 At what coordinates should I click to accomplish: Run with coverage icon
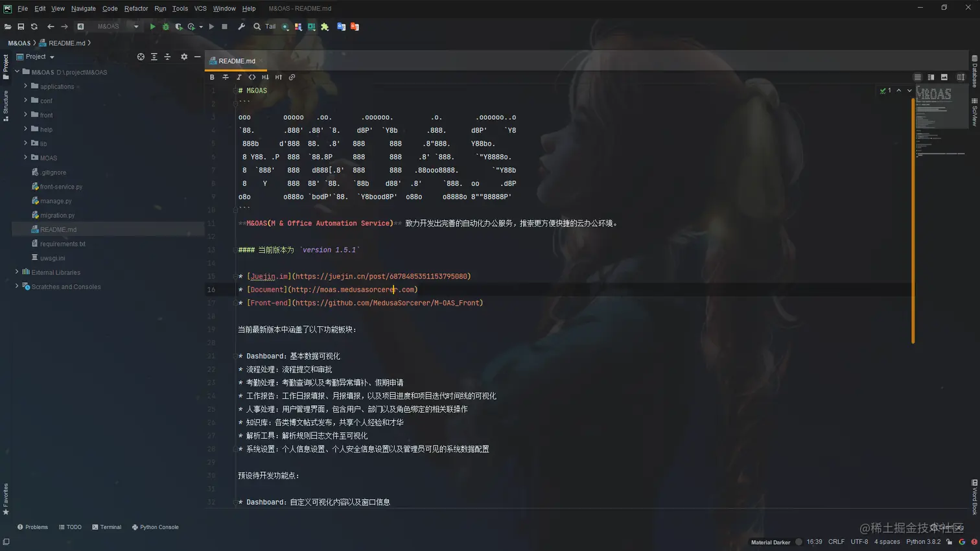click(x=179, y=27)
